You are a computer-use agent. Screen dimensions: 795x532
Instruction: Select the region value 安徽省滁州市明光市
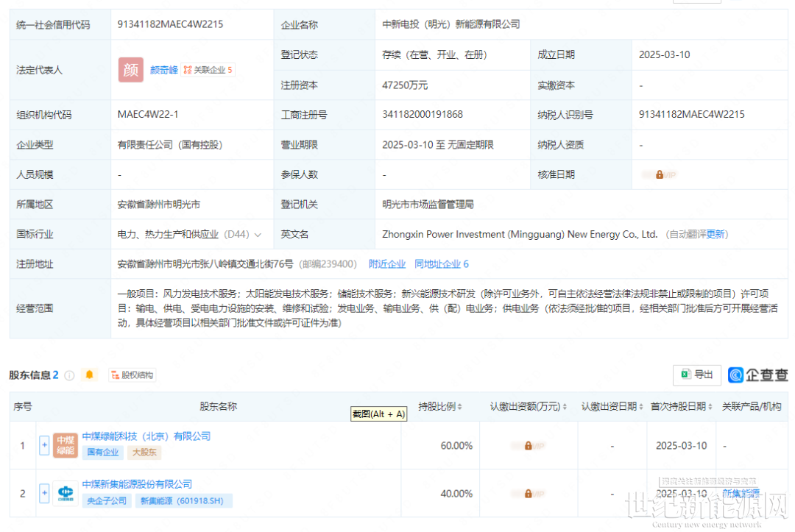(x=159, y=204)
